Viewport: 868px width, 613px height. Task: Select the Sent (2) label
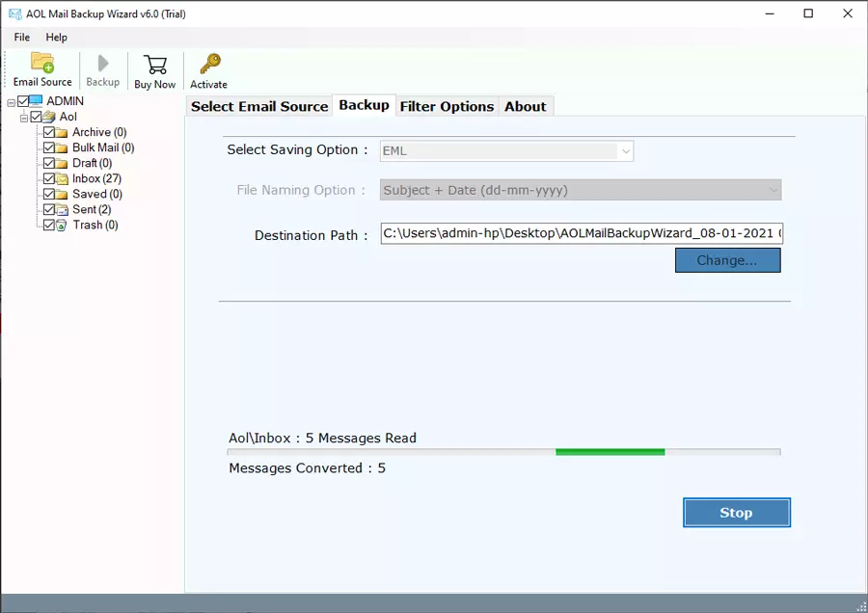coord(92,210)
